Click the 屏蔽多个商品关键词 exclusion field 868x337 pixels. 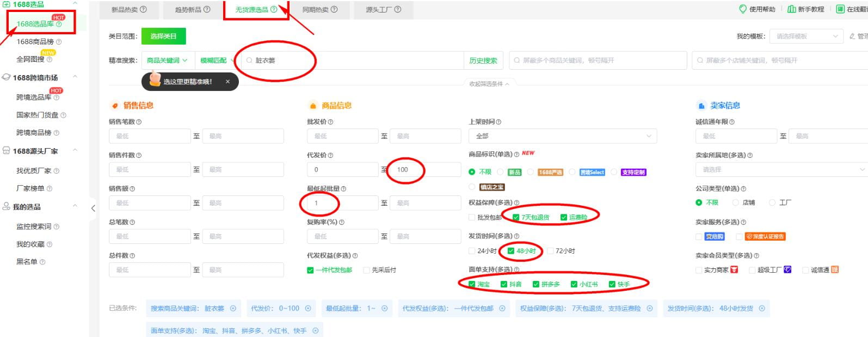pyautogui.click(x=598, y=60)
